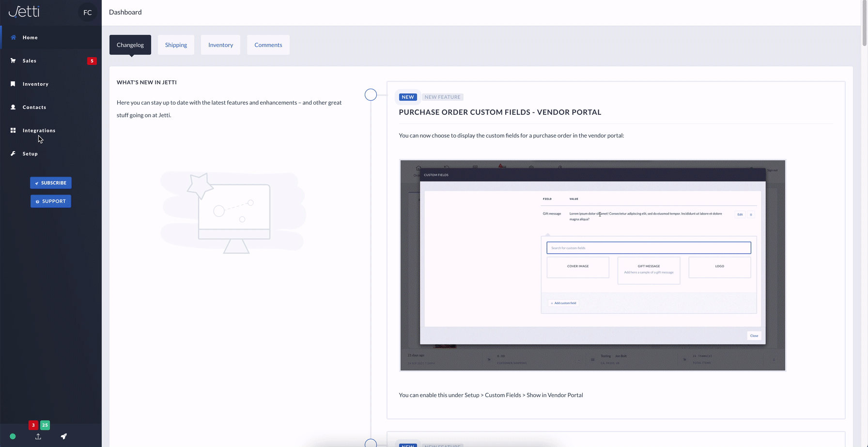Switch to the Inventory dashboard tab
868x447 pixels.
coord(220,45)
